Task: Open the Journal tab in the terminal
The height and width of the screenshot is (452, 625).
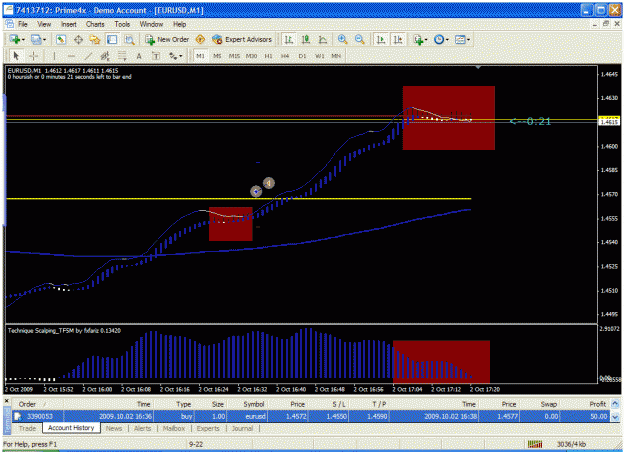Action: [242, 428]
